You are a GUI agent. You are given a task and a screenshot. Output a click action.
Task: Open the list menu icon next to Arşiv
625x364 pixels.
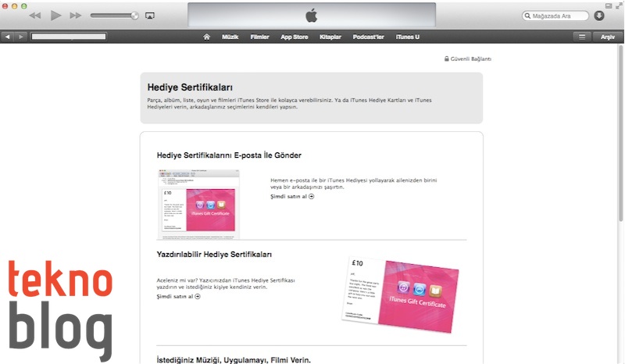[x=582, y=37]
